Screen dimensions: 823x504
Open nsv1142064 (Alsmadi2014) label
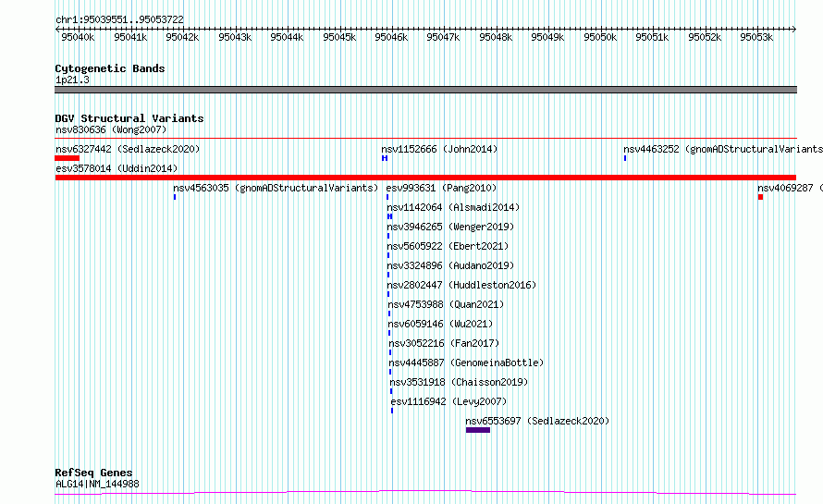(453, 207)
